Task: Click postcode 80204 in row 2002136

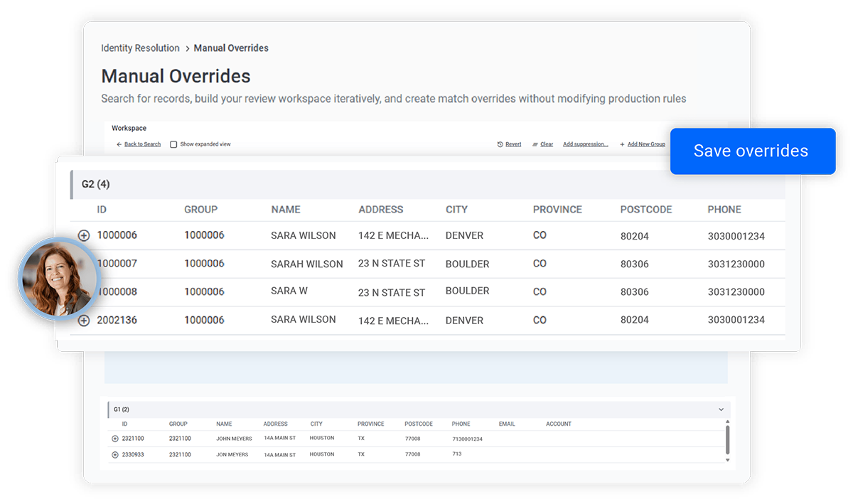Action: [x=635, y=320]
